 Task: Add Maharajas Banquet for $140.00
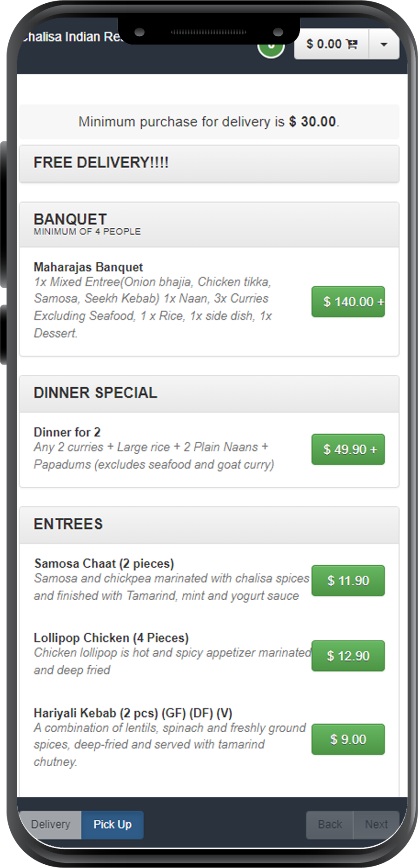click(348, 302)
